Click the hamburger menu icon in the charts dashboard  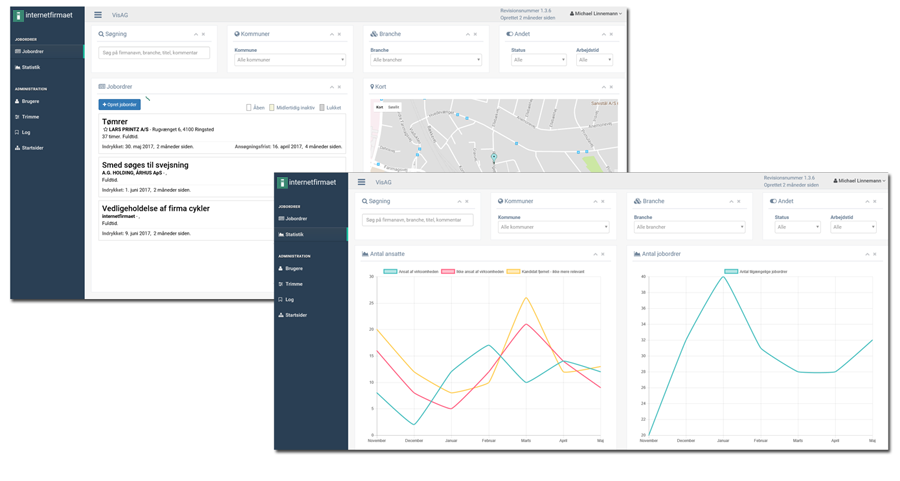pyautogui.click(x=361, y=182)
